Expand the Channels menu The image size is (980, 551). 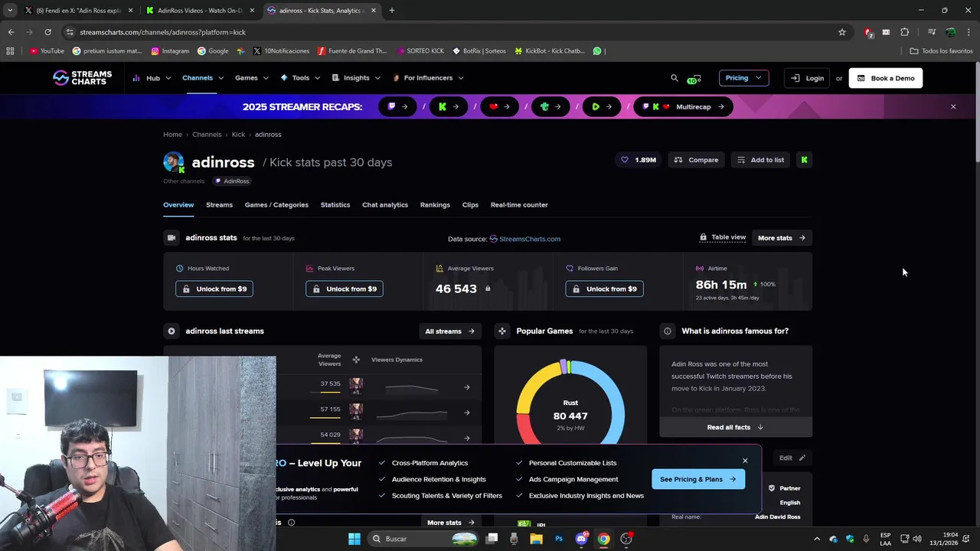point(203,78)
